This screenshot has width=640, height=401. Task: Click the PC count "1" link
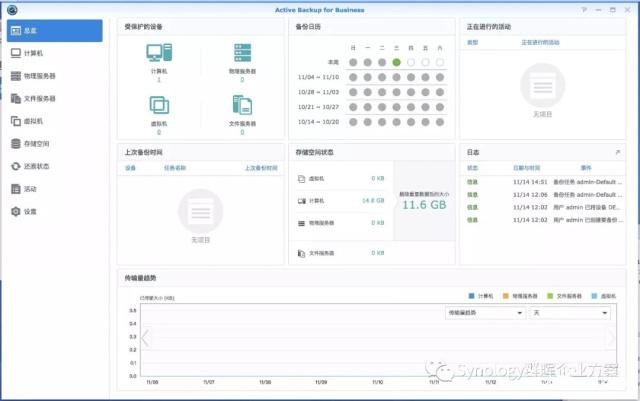[159, 80]
